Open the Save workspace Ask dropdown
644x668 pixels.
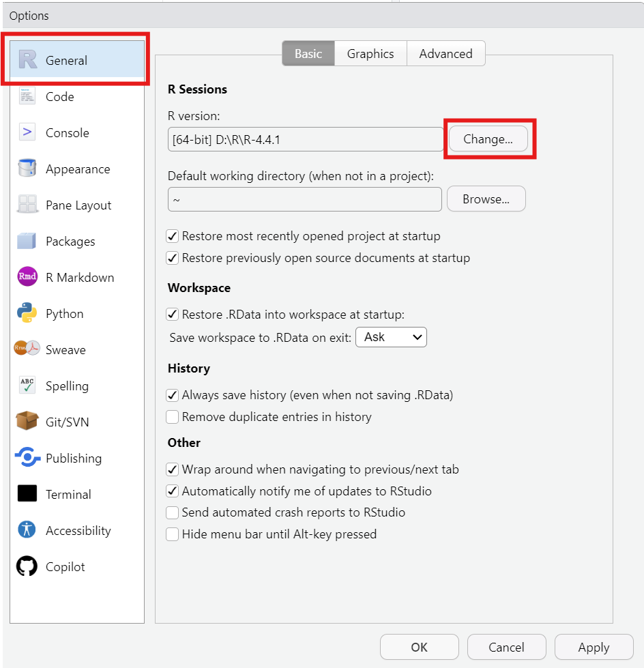[391, 337]
